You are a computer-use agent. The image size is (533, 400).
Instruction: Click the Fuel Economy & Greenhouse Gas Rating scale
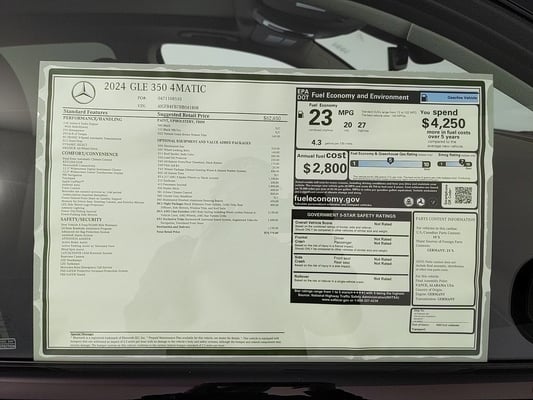pyautogui.click(x=390, y=164)
